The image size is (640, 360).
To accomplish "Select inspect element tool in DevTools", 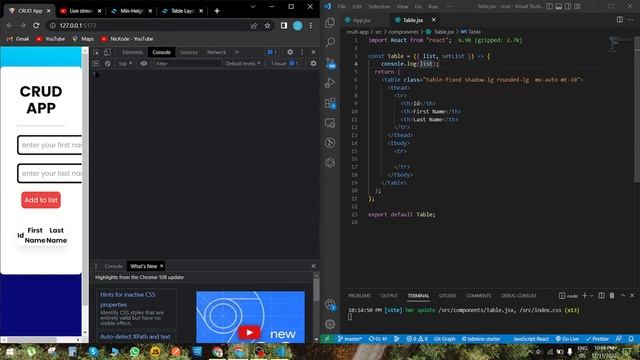I will coord(96,52).
